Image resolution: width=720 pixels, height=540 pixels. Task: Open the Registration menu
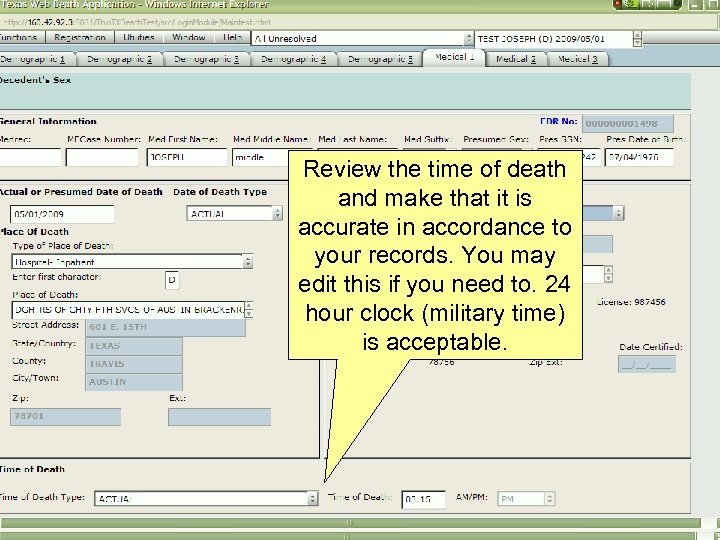(79, 37)
